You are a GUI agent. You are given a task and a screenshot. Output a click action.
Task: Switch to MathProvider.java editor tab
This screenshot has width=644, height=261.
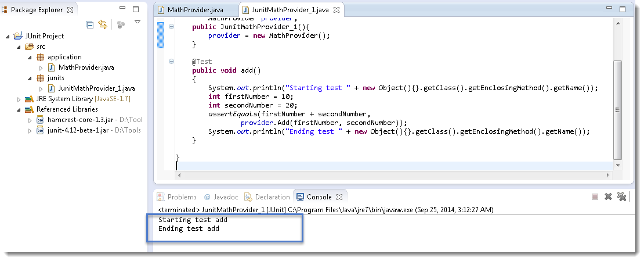click(x=194, y=10)
